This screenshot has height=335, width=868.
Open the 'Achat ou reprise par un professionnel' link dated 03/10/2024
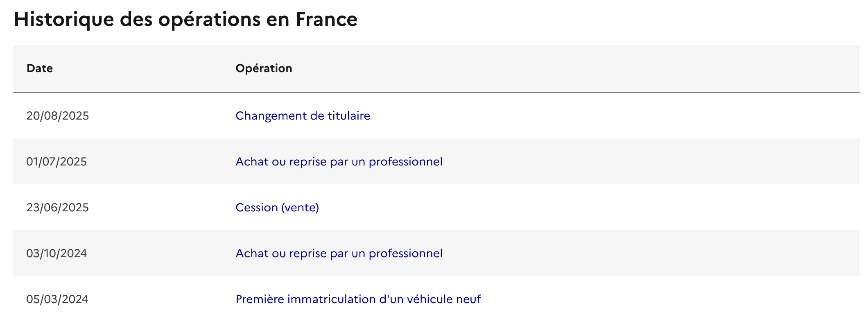pos(339,254)
